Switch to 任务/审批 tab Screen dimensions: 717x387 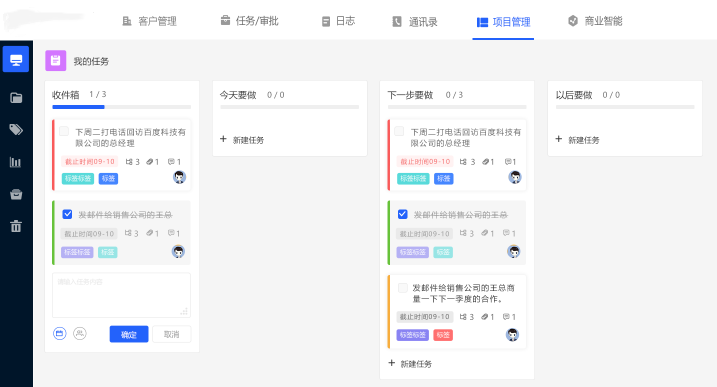[x=249, y=21]
